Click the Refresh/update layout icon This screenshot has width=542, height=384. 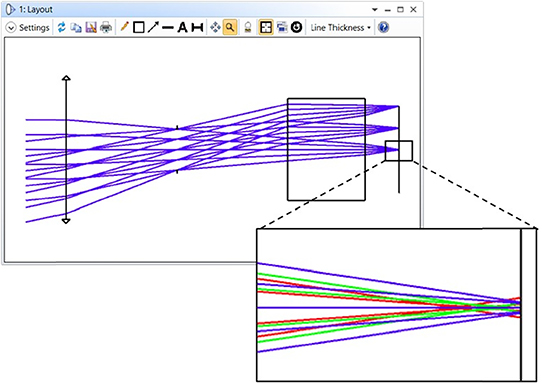(62, 27)
